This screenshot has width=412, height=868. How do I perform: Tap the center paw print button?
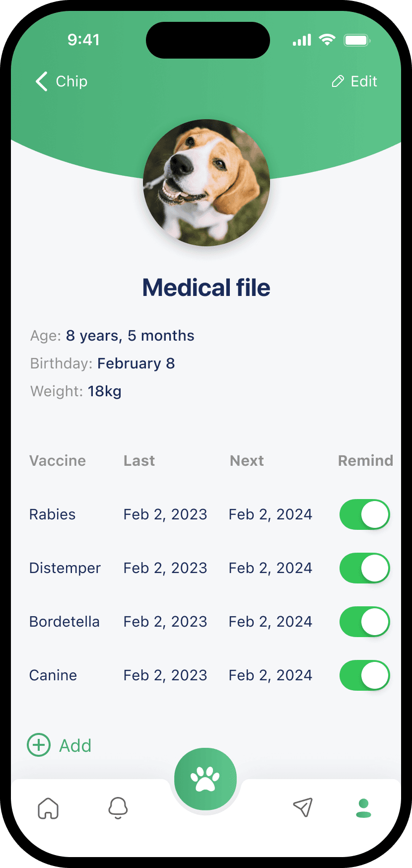[206, 779]
